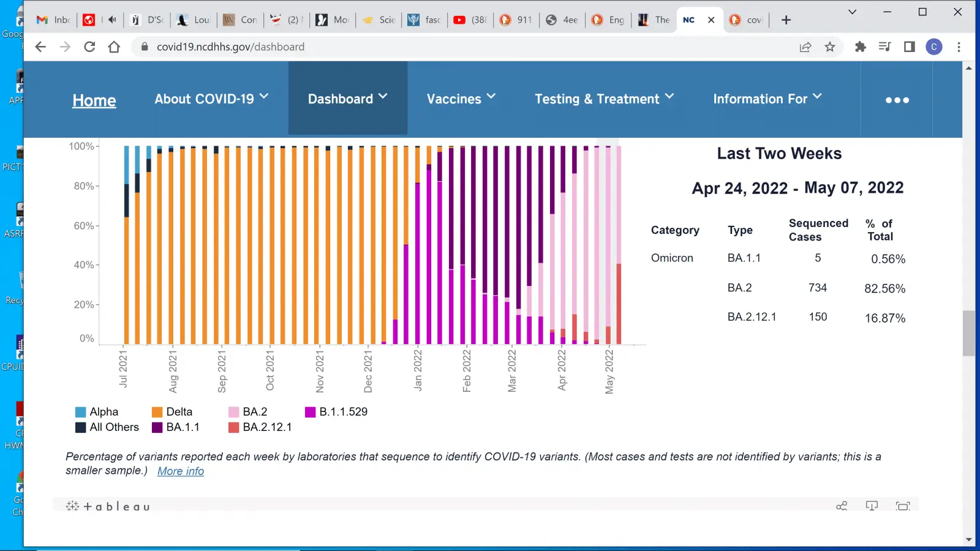
Task: Open the three-dots more navigation menu
Action: tap(897, 100)
